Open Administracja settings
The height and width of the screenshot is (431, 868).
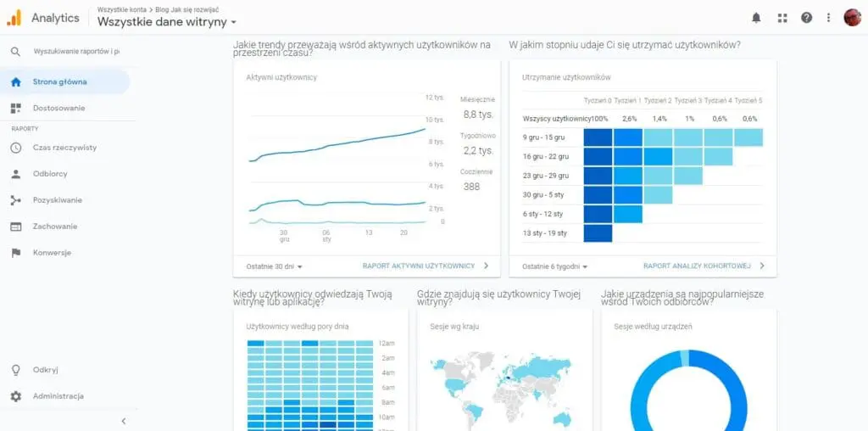coord(58,396)
